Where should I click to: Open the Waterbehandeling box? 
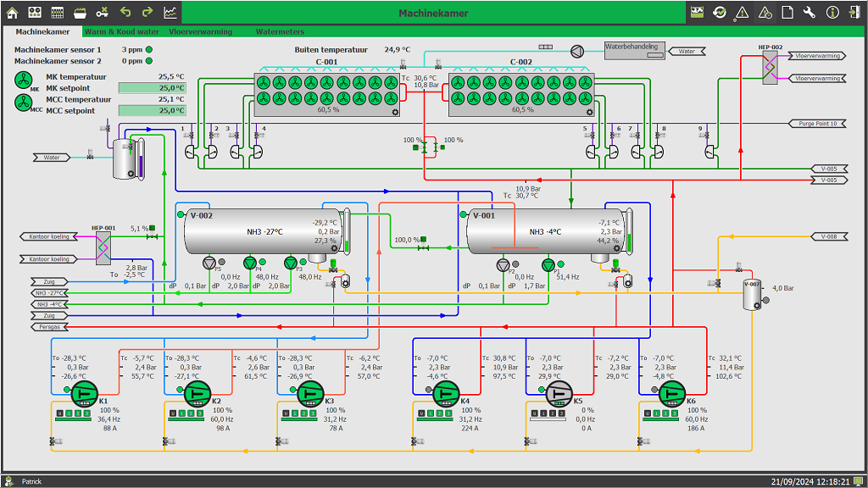pos(634,50)
